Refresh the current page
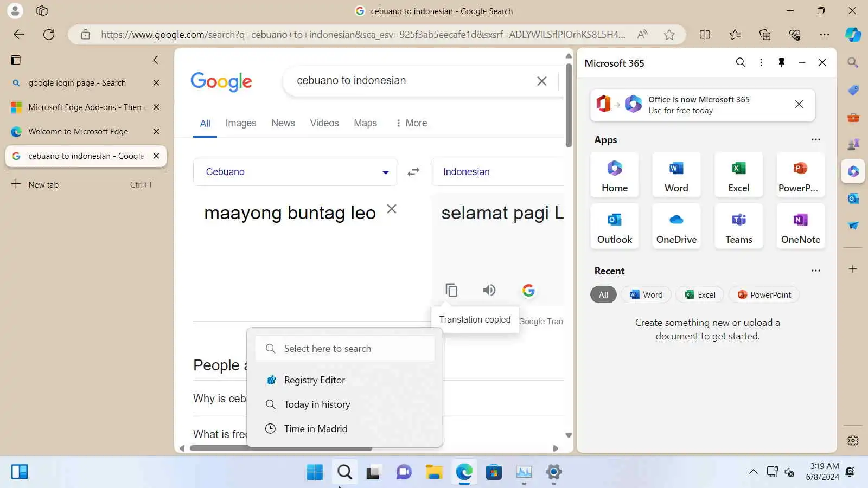 pos(49,35)
